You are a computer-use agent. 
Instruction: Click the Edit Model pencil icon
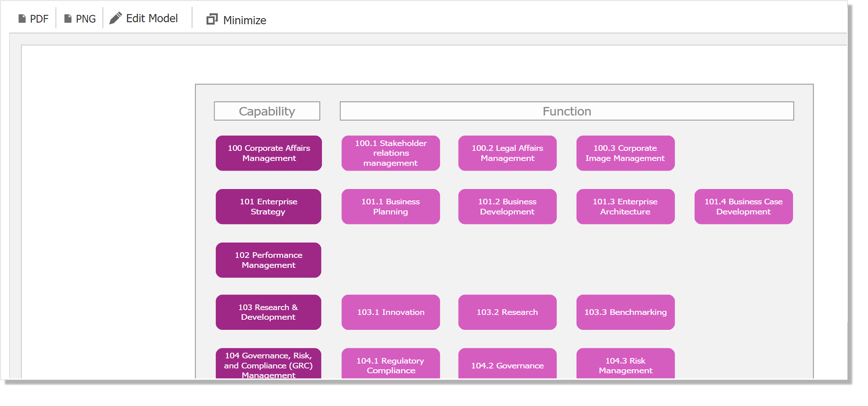(x=116, y=18)
